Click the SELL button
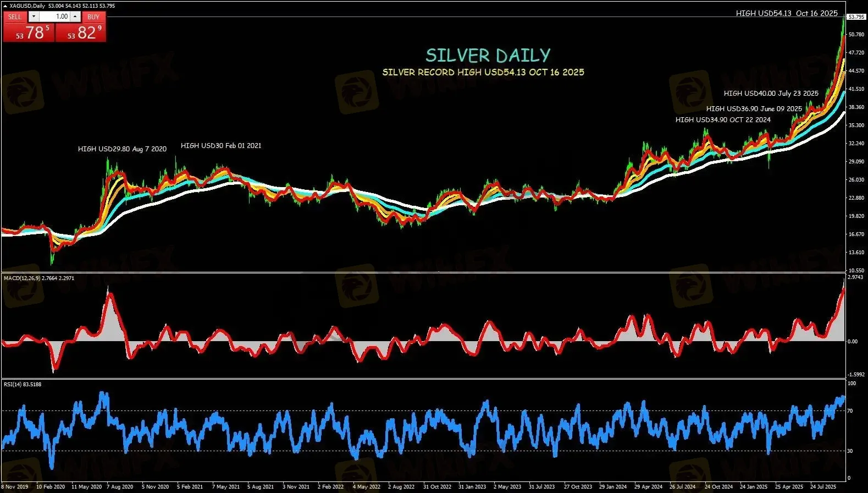The image size is (868, 493). coord(15,17)
